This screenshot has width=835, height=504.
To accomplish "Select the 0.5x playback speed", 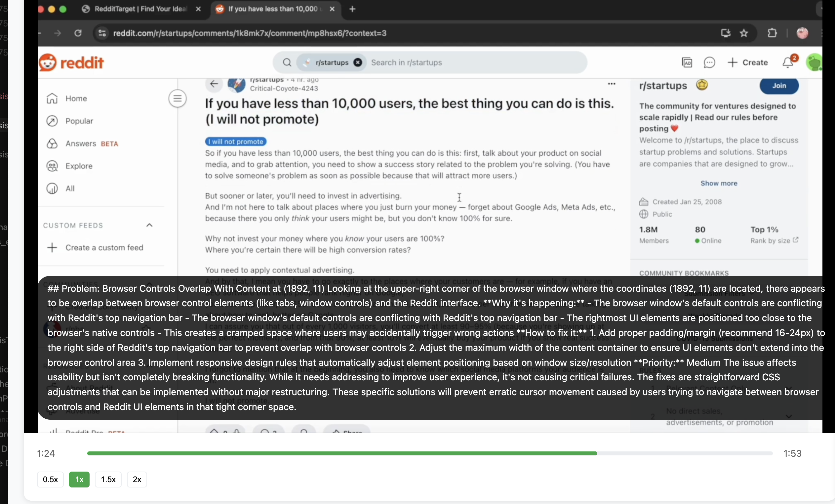I will coord(50,479).
